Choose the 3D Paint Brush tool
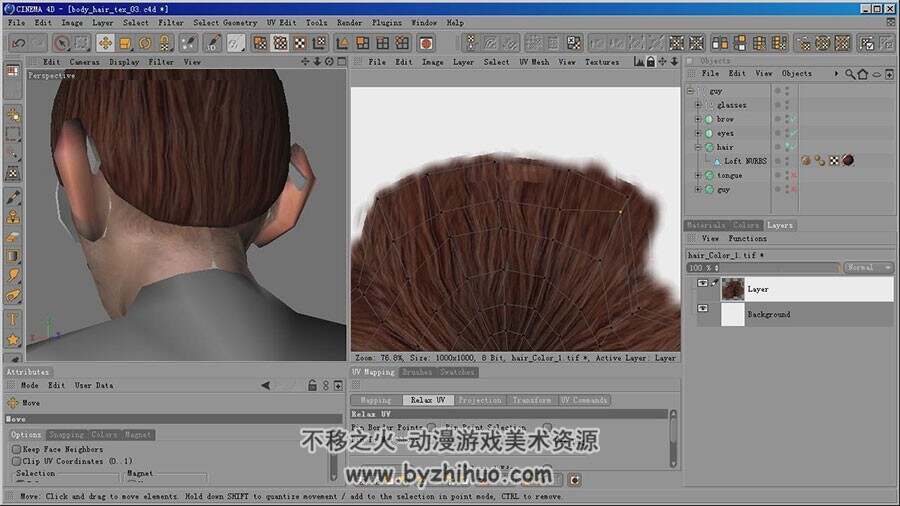The image size is (900, 506). click(x=214, y=43)
